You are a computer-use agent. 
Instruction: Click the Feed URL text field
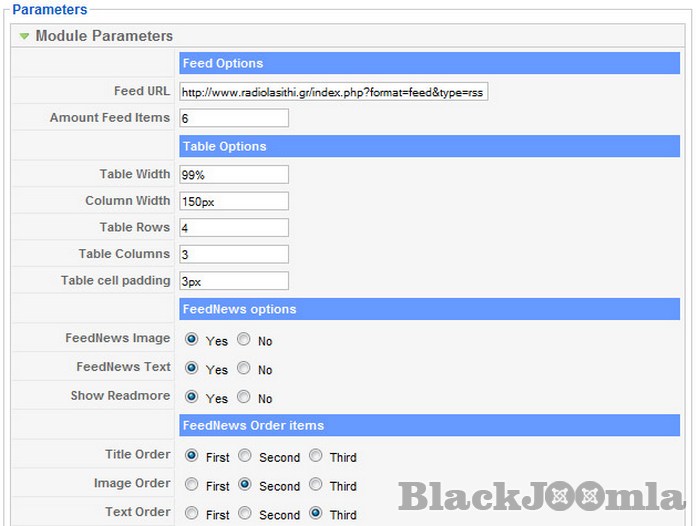(x=333, y=91)
